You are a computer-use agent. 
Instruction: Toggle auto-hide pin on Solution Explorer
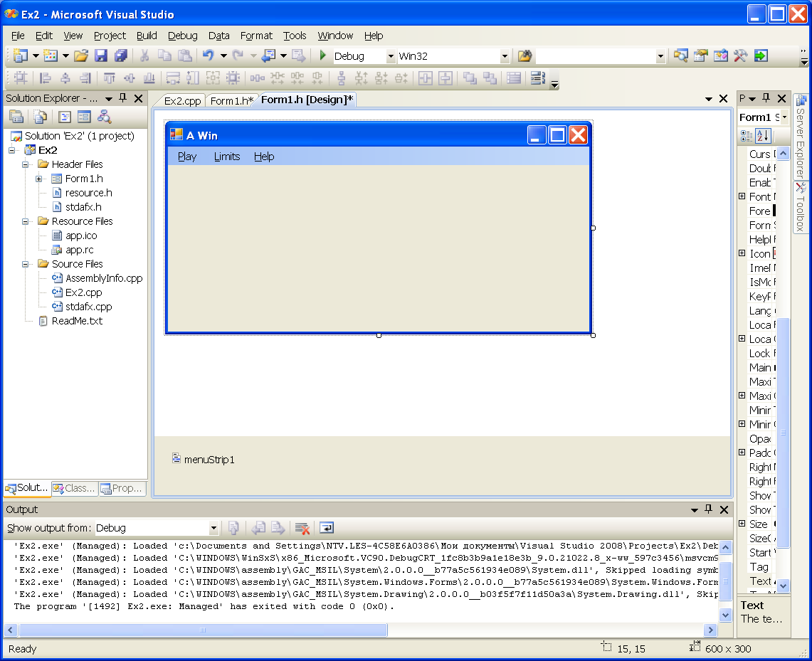(x=122, y=97)
